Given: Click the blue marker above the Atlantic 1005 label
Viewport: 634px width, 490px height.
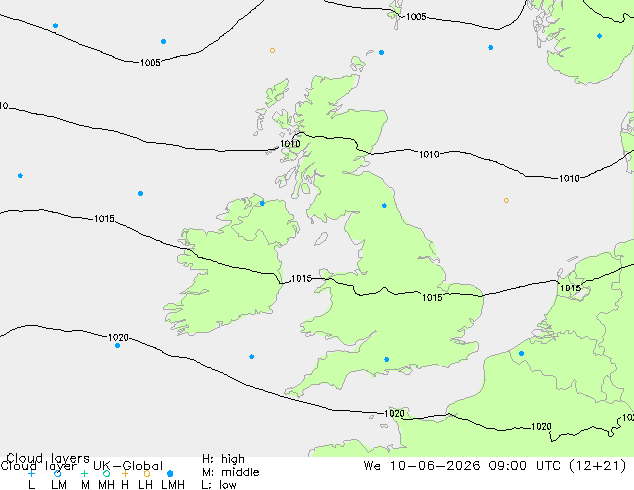Looking at the screenshot, I should click(x=163, y=42).
